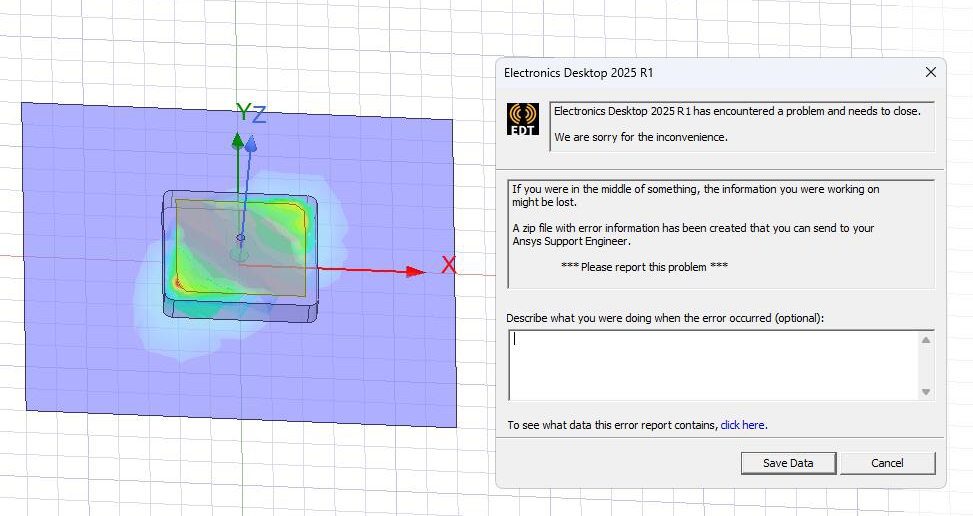The height and width of the screenshot is (516, 973).
Task: Close the Electronics Desktop 2025 R1 dialog
Action: (x=930, y=72)
